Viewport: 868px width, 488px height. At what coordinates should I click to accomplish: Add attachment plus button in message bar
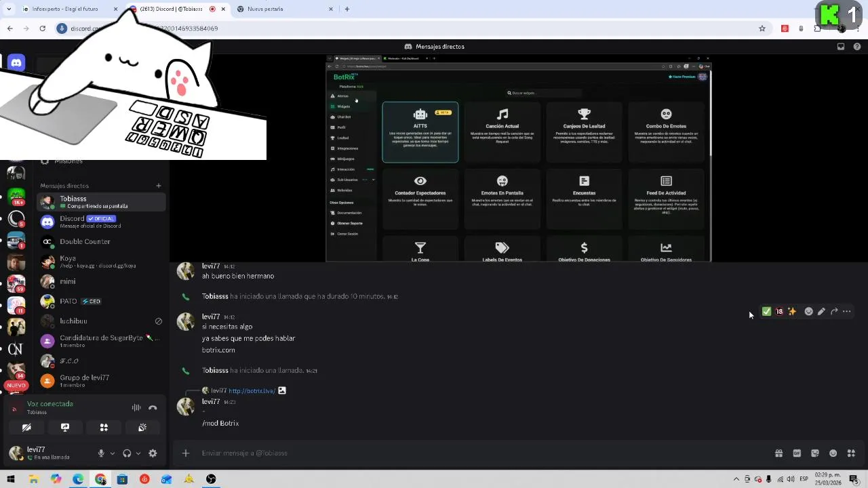(186, 453)
